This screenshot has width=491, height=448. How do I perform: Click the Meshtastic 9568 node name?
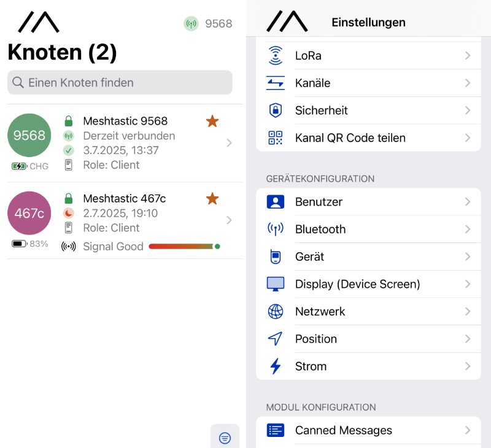click(125, 121)
